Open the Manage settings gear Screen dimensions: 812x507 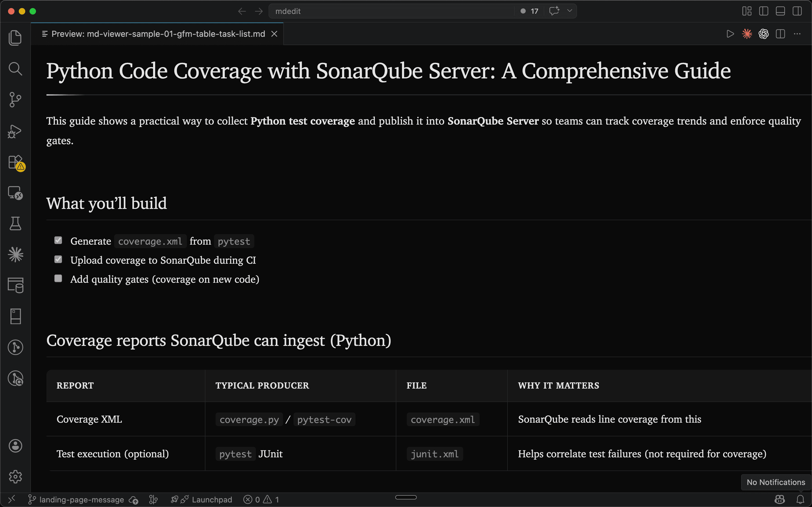(x=15, y=476)
